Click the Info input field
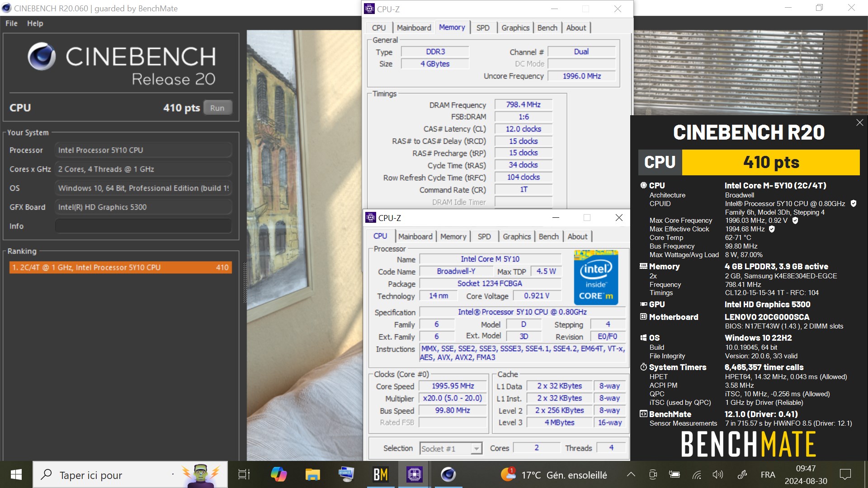Screen dimensions: 868x488 143,226
